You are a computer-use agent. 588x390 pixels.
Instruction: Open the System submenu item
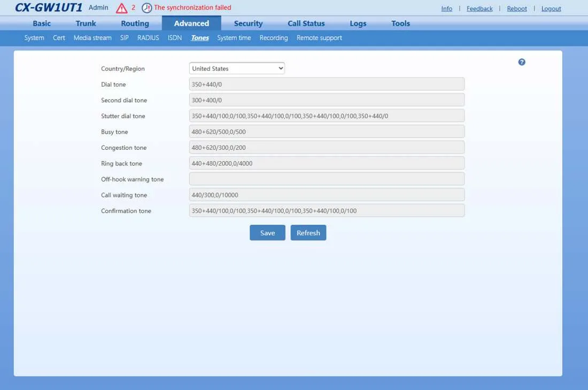(34, 38)
